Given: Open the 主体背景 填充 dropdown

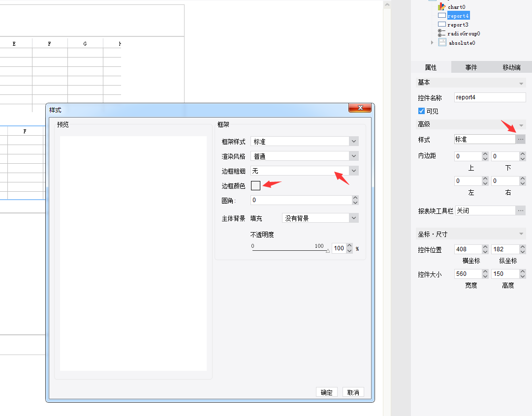Looking at the screenshot, I should point(353,218).
